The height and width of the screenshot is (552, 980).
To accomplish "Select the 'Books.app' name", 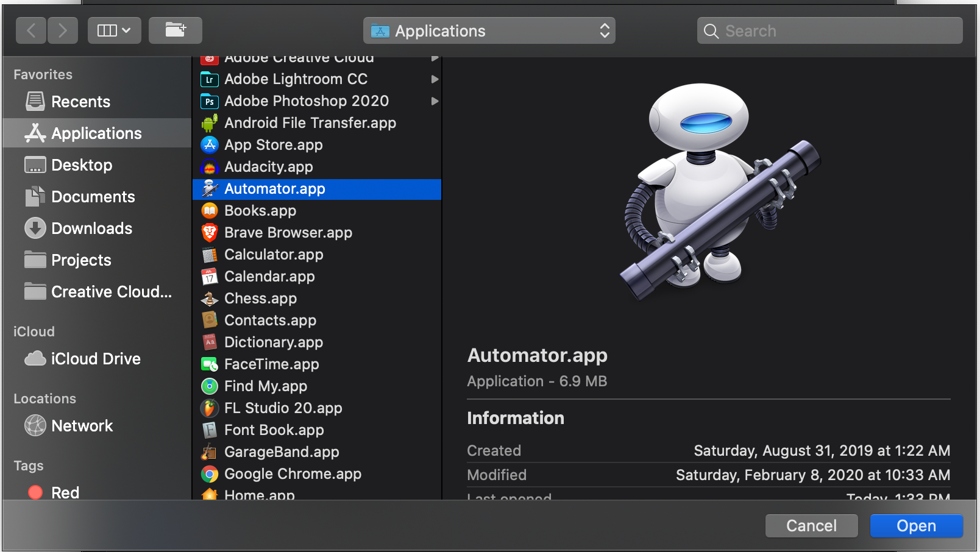I will click(260, 211).
